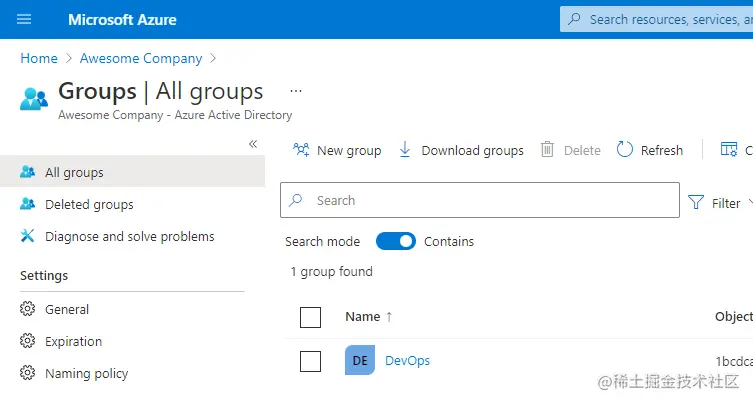Click the General gear icon
This screenshot has width=753, height=404.
(x=27, y=308)
